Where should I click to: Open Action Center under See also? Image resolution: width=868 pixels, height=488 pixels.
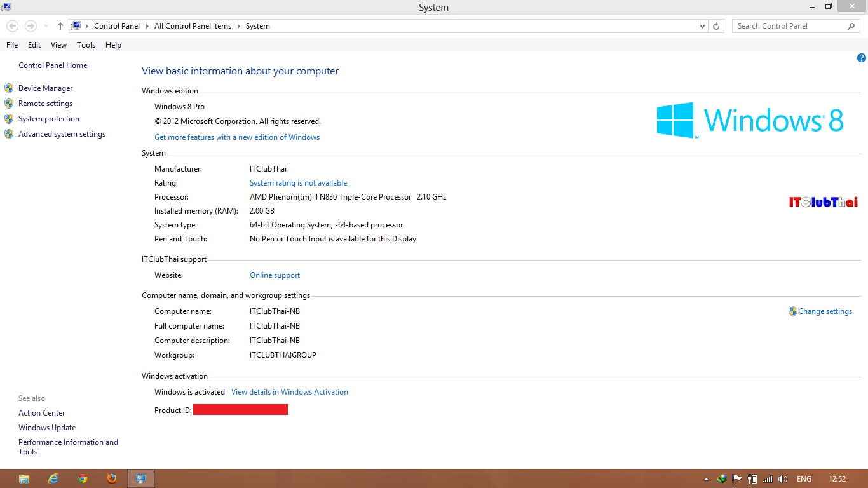pyautogui.click(x=42, y=413)
